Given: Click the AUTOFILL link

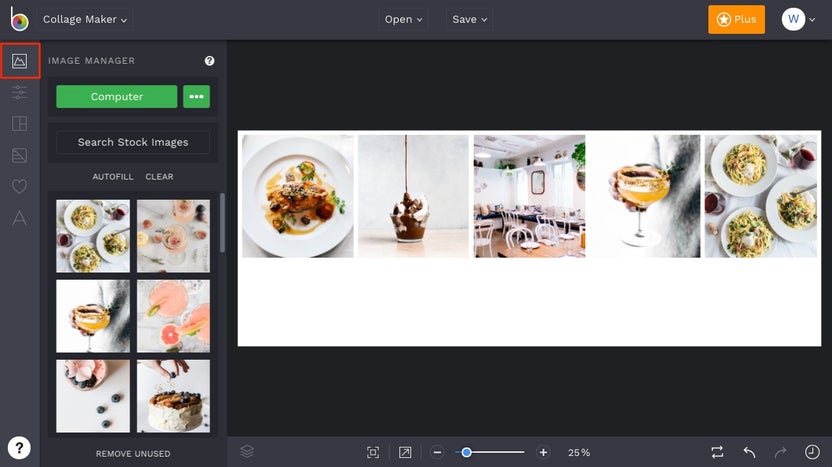Looking at the screenshot, I should [x=113, y=177].
